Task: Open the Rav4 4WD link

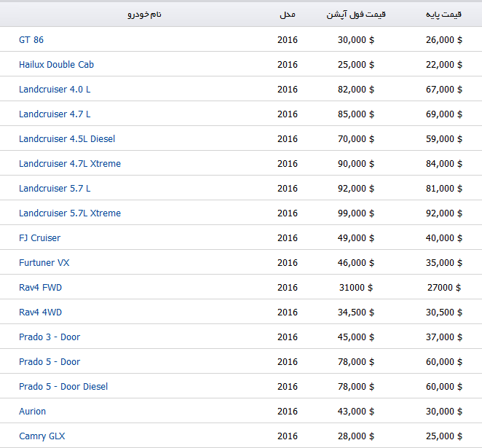Action: pyautogui.click(x=40, y=312)
